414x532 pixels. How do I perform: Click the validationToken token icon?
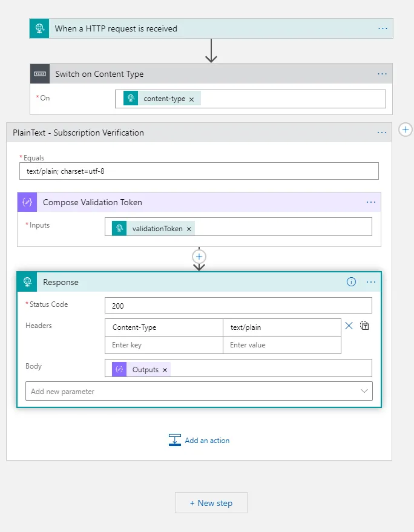click(x=119, y=228)
